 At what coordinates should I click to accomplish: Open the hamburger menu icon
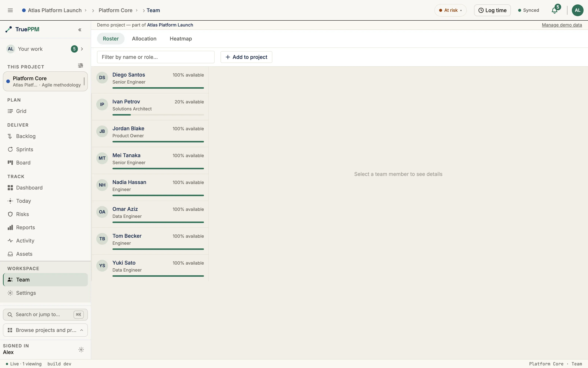click(x=10, y=10)
